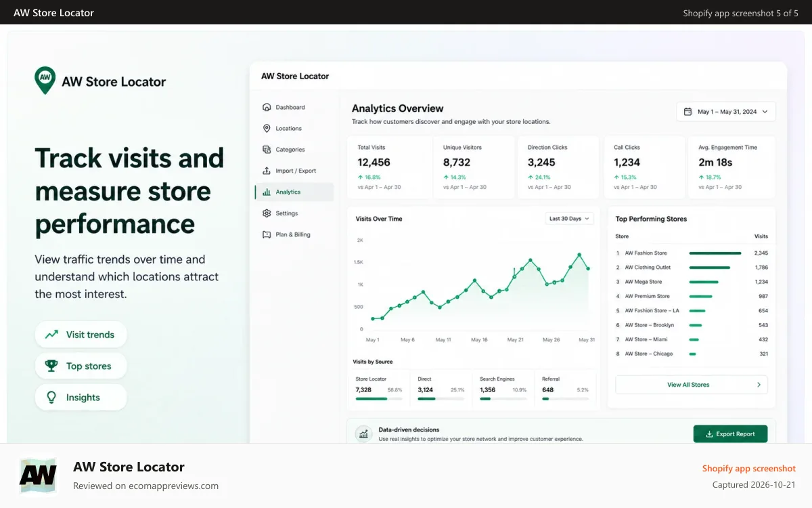Click the Visits column header
This screenshot has height=508, width=812.
point(761,236)
